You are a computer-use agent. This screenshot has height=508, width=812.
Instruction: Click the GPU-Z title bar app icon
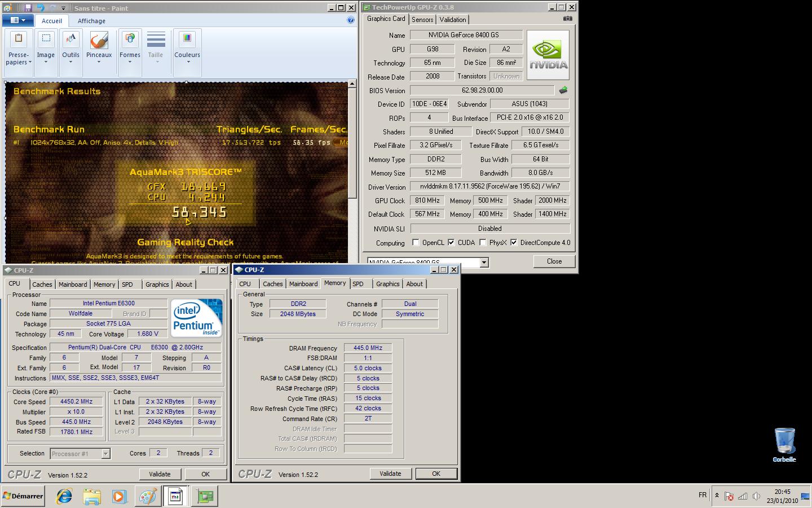pyautogui.click(x=367, y=7)
